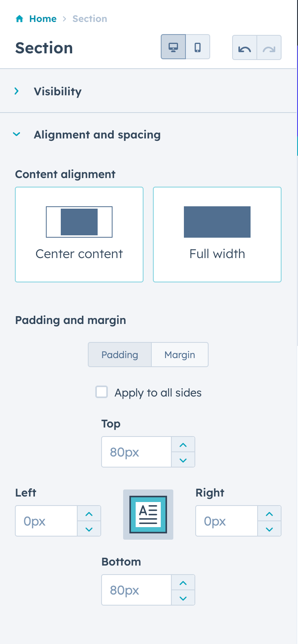Expand the Visibility section
The height and width of the screenshot is (644, 298).
[x=16, y=91]
